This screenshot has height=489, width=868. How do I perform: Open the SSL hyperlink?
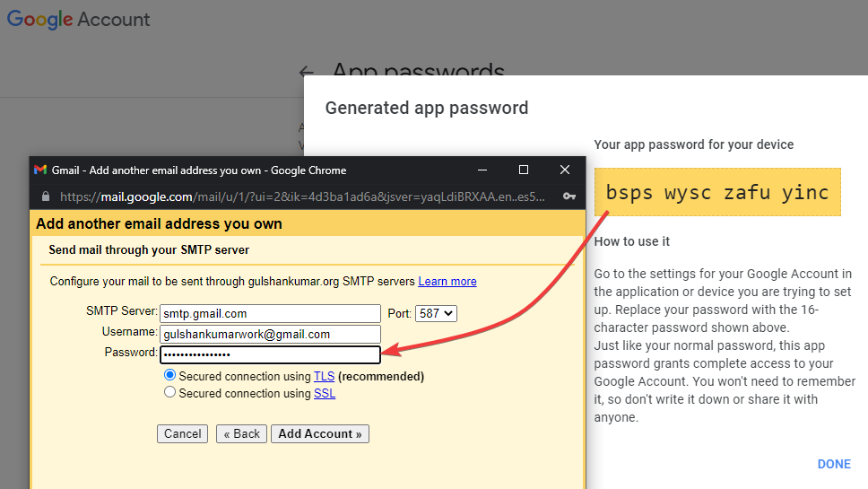325,394
